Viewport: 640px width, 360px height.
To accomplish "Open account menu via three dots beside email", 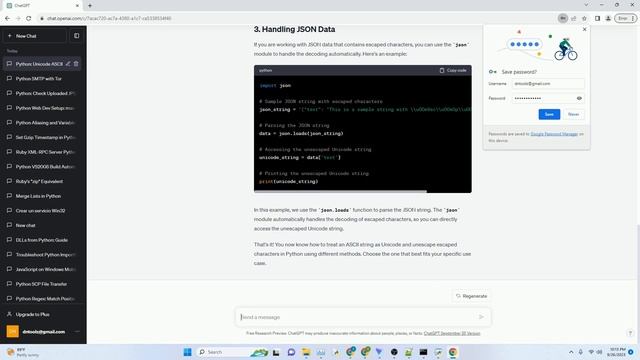I will click(x=77, y=331).
